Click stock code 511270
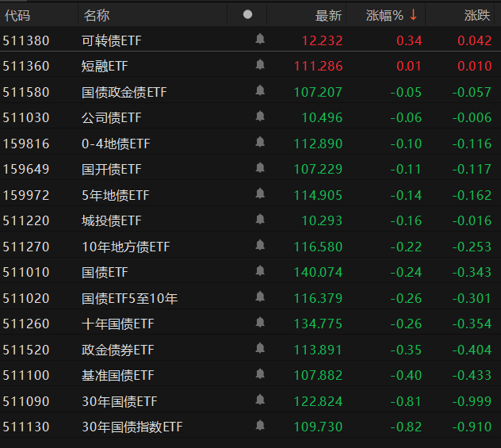Screen dimensions: 501x448 (x=26, y=247)
